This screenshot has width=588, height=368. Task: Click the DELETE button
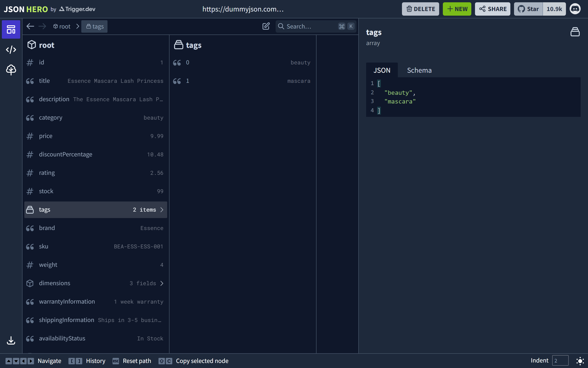click(420, 9)
